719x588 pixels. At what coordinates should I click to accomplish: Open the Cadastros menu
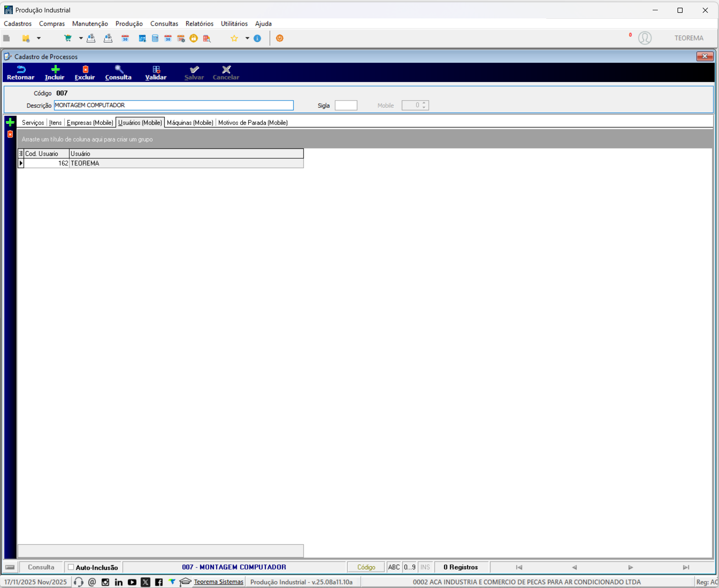coord(18,24)
